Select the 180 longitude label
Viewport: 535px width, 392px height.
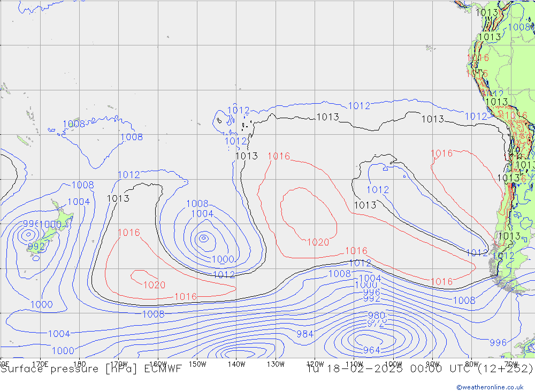click(80, 364)
